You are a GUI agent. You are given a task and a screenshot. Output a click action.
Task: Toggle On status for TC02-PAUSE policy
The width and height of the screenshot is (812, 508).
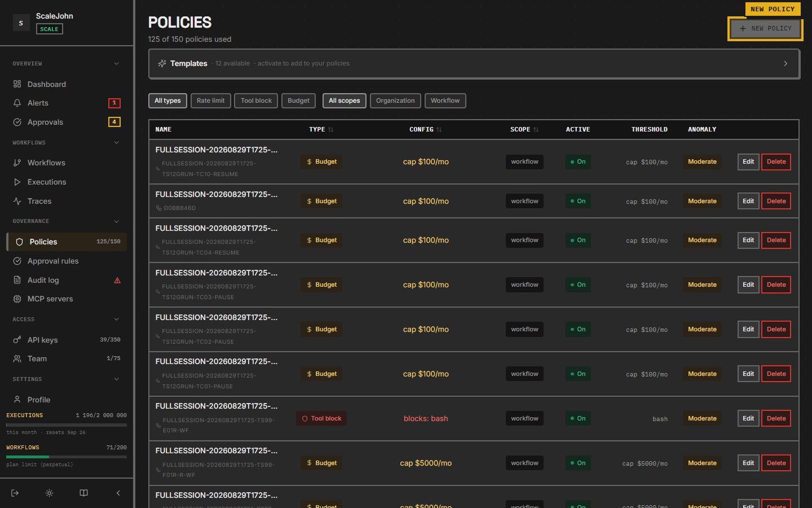pos(578,329)
